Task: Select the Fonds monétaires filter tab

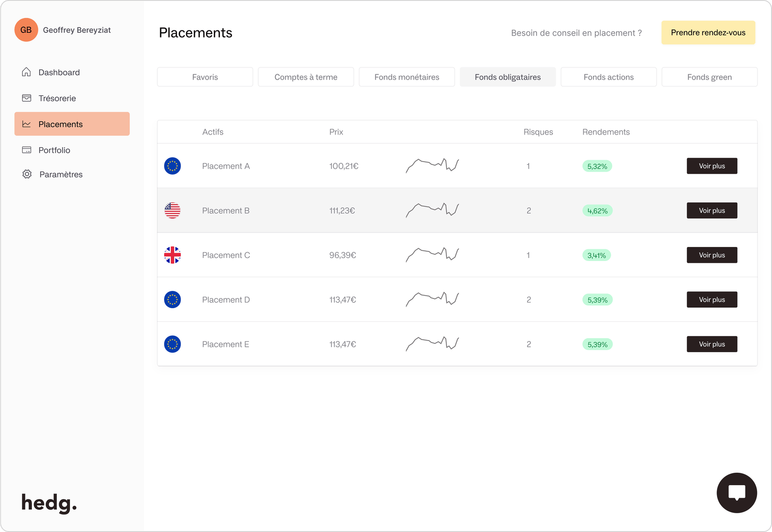Action: tap(406, 77)
